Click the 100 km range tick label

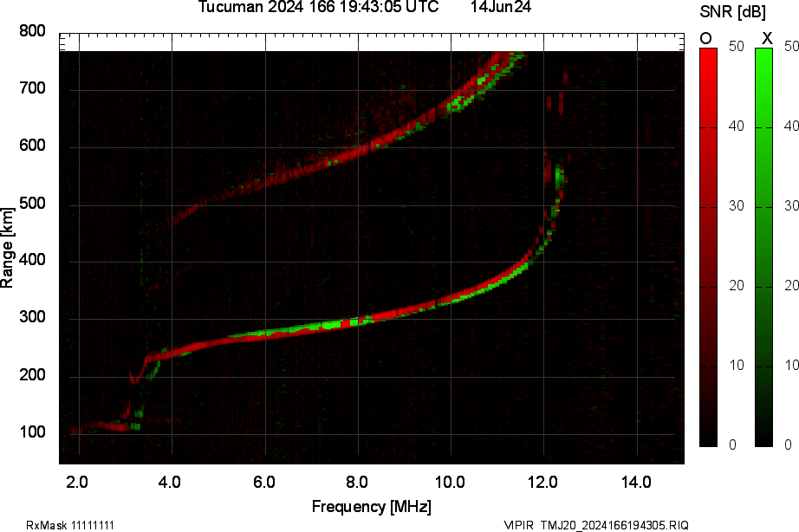(x=32, y=432)
